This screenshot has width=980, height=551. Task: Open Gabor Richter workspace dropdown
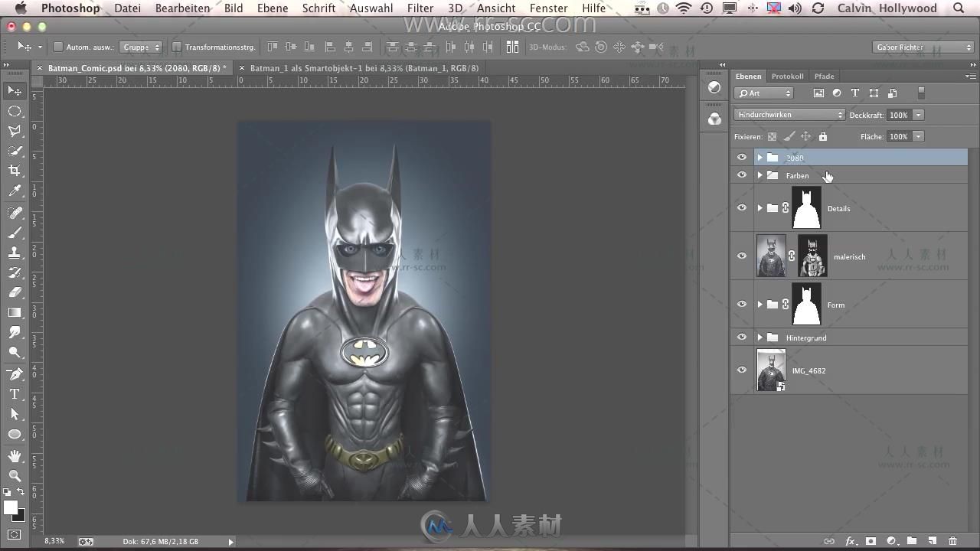pos(923,47)
